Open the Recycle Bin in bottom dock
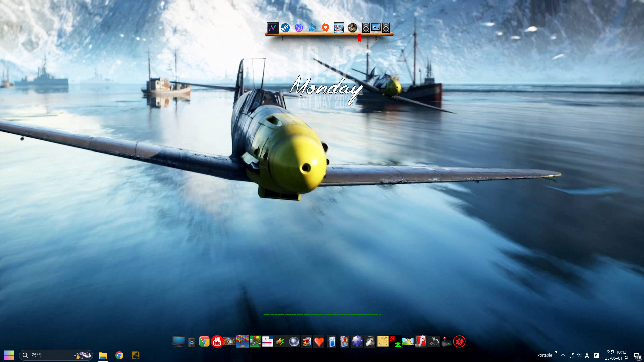The image size is (644, 362). click(192, 342)
